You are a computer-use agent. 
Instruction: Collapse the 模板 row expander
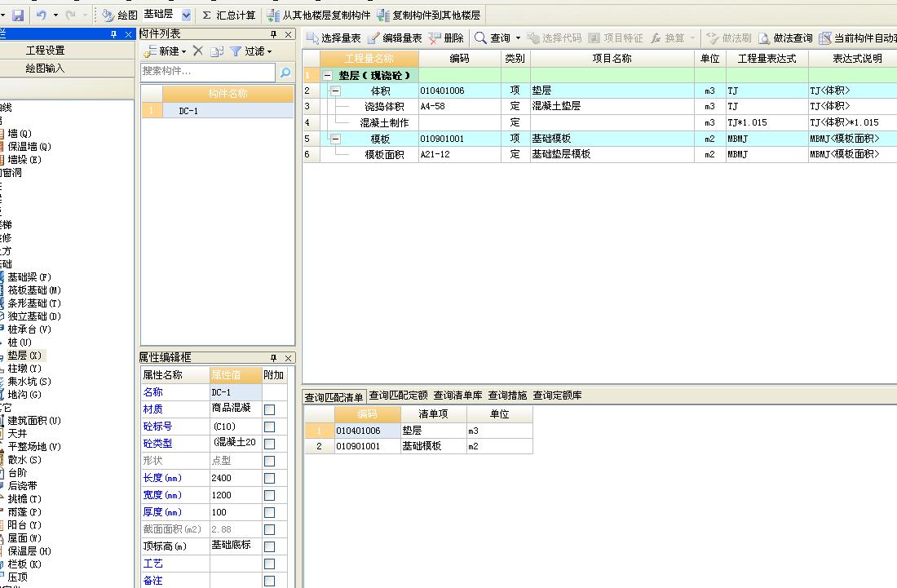335,139
